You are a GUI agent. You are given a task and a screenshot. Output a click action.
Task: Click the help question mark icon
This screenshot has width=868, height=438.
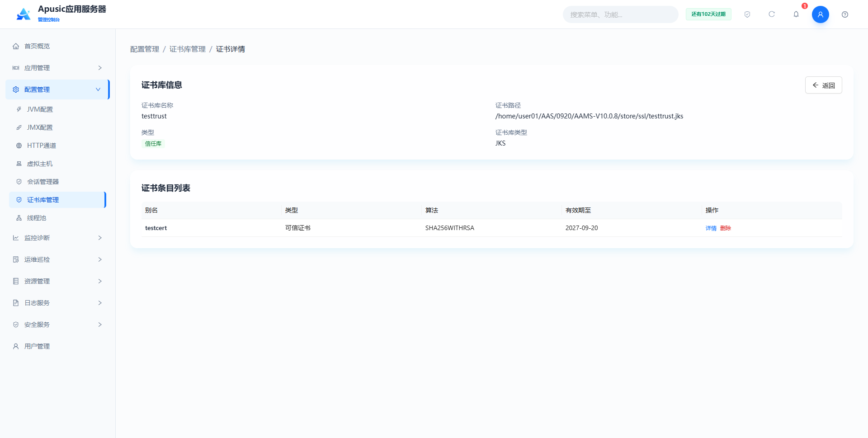pos(845,14)
